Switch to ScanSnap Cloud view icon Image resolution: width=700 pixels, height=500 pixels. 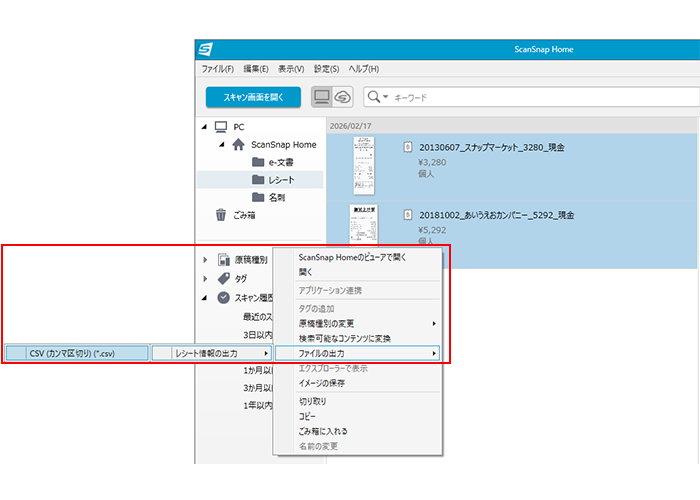pos(342,97)
